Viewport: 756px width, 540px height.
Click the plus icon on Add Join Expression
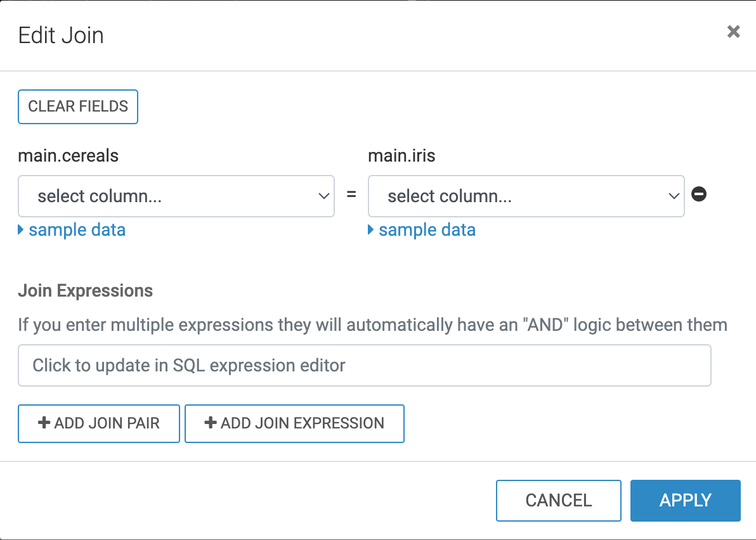point(211,423)
